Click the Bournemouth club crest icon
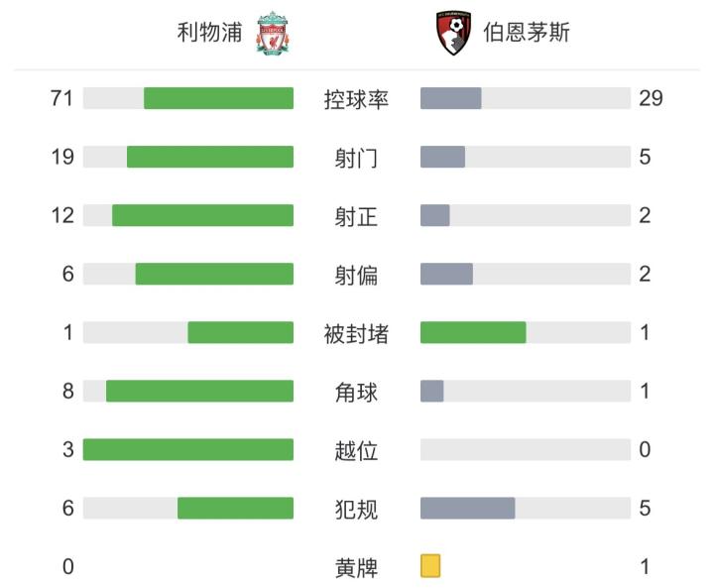Viewport: 714px width, 588px height. [453, 34]
